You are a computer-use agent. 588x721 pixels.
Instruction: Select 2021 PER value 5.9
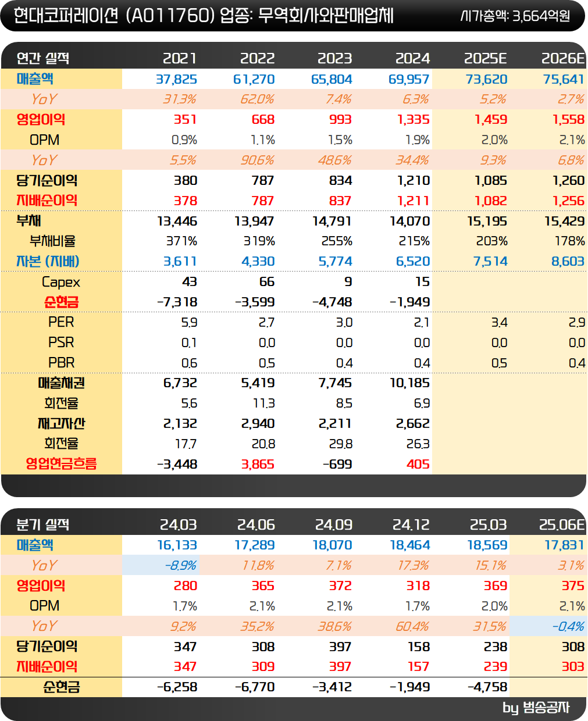pyautogui.click(x=190, y=322)
